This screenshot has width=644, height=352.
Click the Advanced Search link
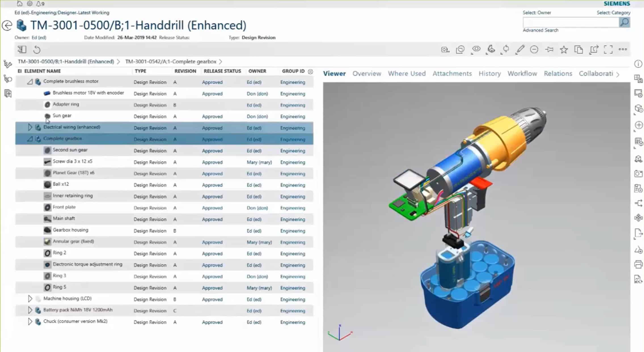point(540,30)
